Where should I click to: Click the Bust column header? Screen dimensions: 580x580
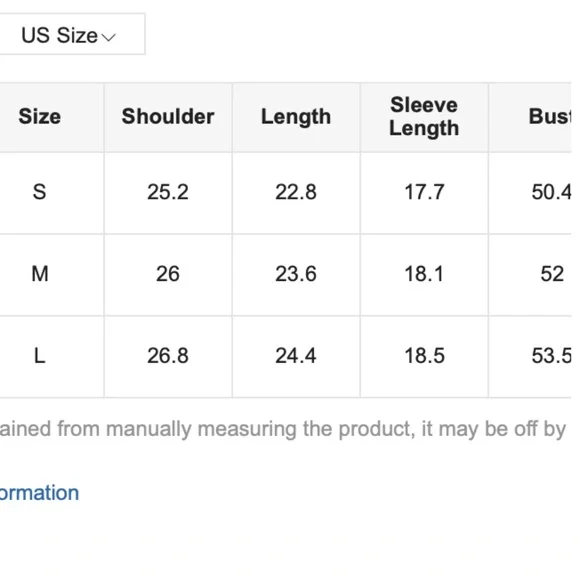point(550,117)
